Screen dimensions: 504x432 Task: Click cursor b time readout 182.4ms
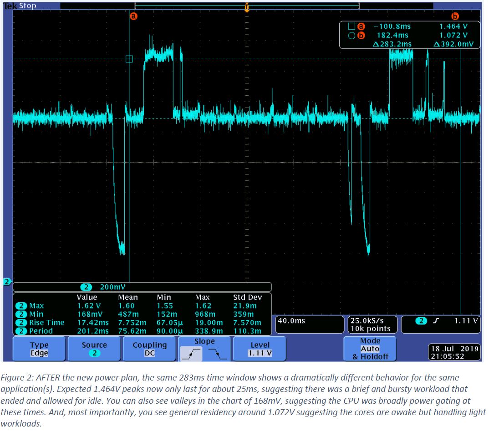tap(392, 35)
